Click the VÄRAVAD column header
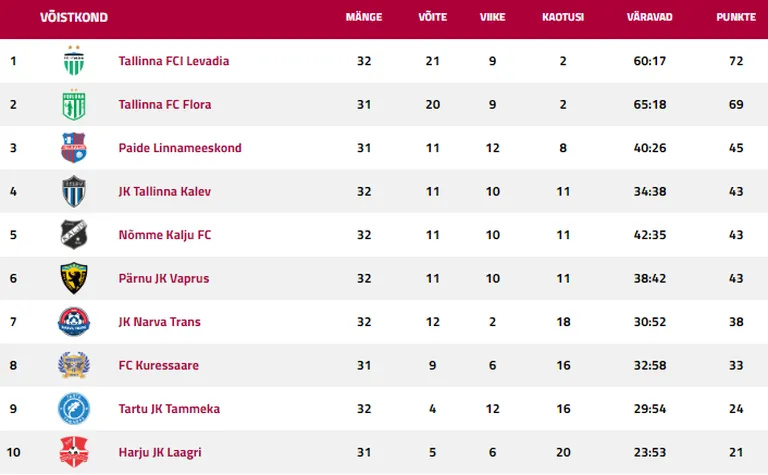Image resolution: width=768 pixels, height=475 pixels. pyautogui.click(x=649, y=17)
